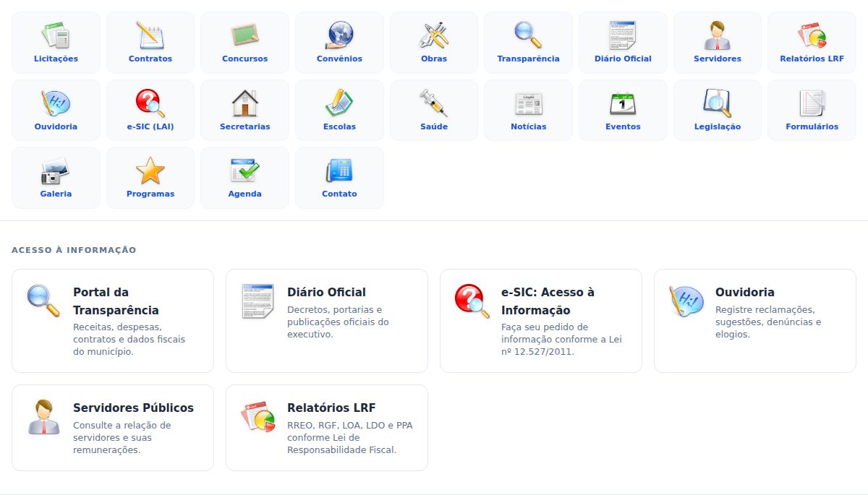Click the Programas star icon

tap(150, 171)
